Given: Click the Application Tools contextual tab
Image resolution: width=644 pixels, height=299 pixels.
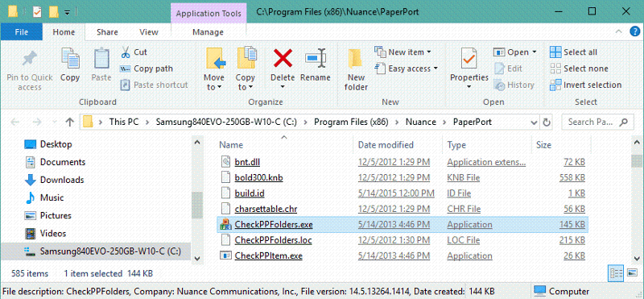Looking at the screenshot, I should point(208,13).
